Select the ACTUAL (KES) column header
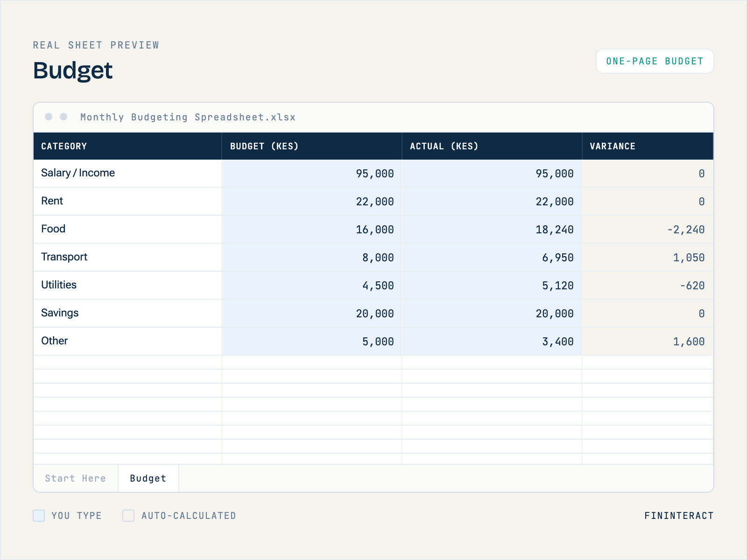This screenshot has width=747, height=560. pos(492,146)
